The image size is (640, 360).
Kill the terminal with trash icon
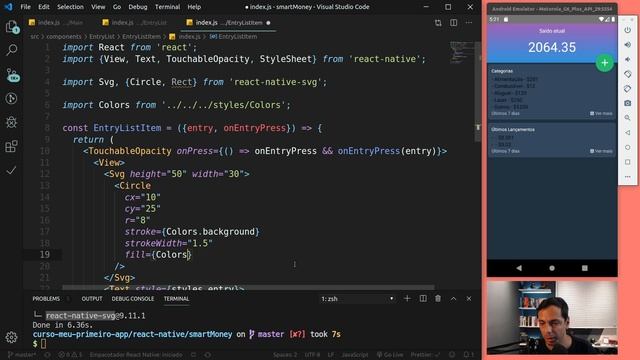[x=438, y=299]
